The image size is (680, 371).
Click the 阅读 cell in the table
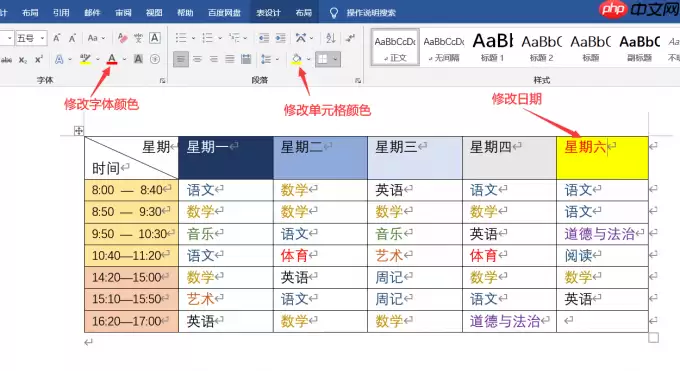[602, 256]
